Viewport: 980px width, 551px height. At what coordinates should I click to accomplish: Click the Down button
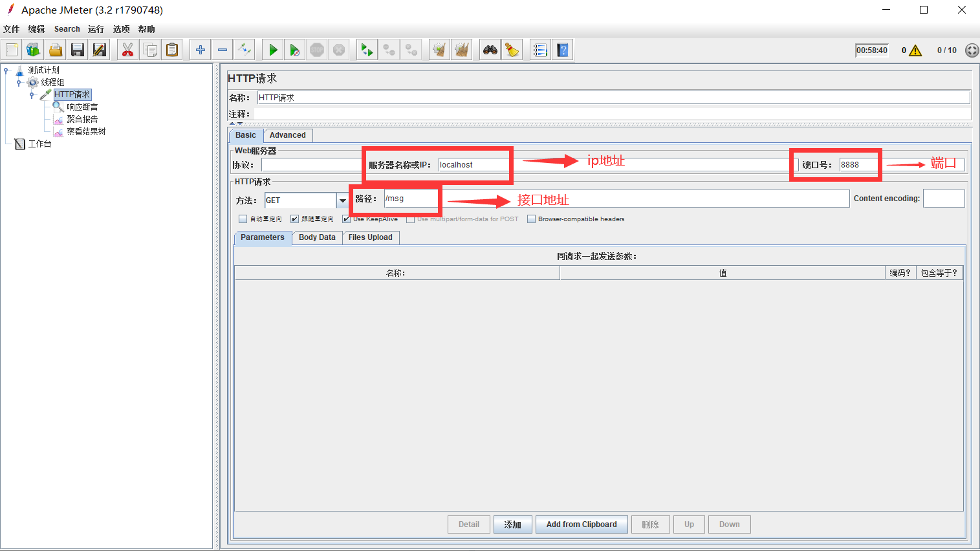730,524
